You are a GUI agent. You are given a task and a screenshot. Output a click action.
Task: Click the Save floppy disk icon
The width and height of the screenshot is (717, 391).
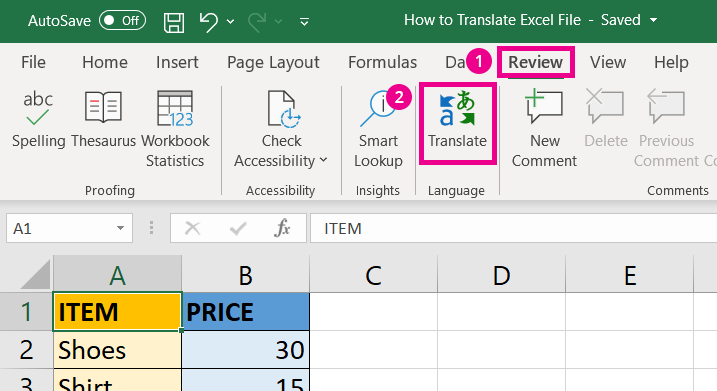pyautogui.click(x=174, y=21)
